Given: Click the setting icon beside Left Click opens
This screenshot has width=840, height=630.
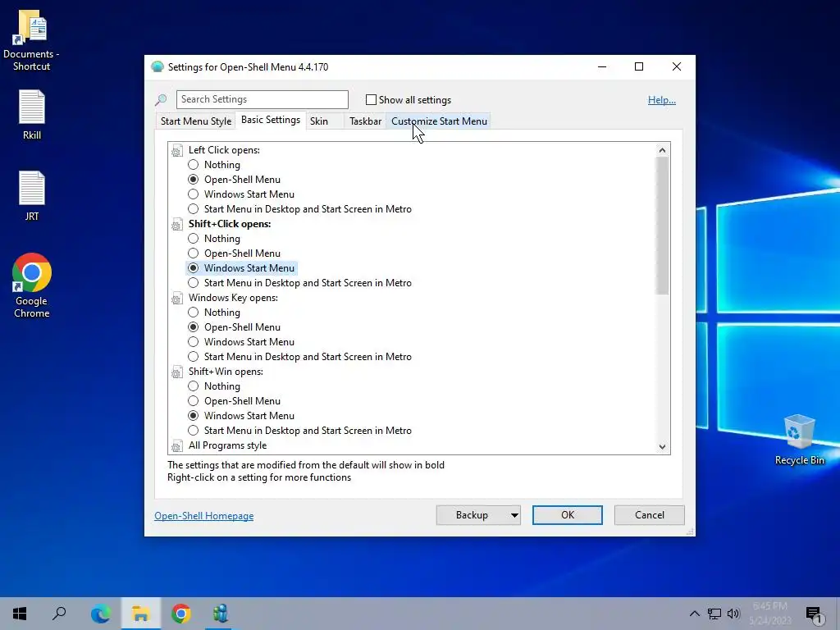Looking at the screenshot, I should [x=177, y=151].
